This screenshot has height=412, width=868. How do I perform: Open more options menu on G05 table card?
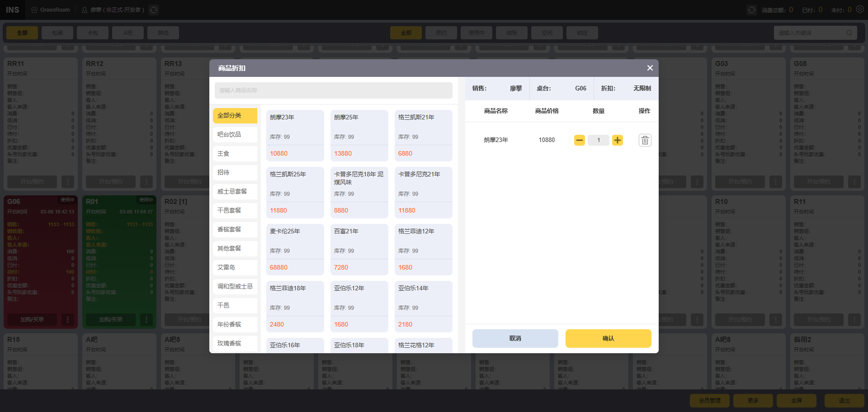[x=854, y=182]
